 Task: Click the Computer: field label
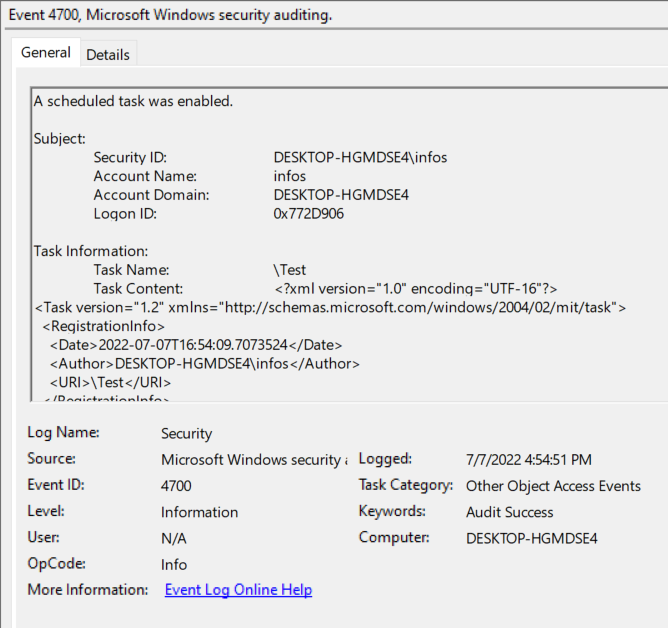[x=394, y=537]
